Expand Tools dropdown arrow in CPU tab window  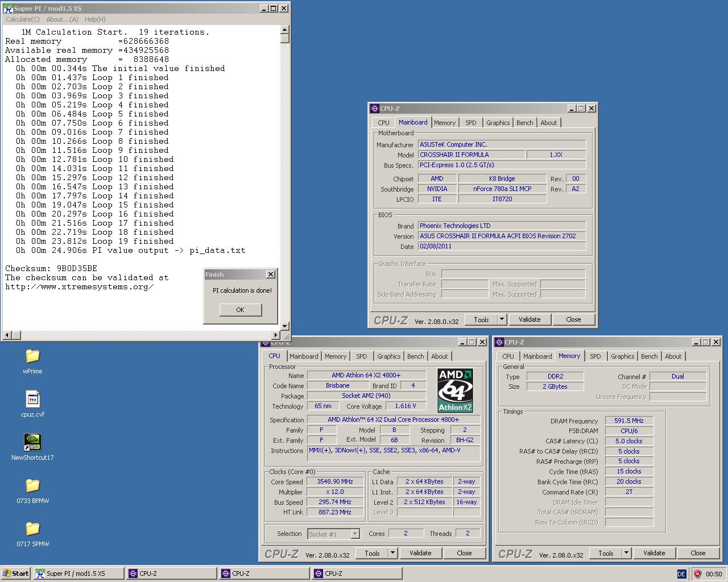coord(392,553)
